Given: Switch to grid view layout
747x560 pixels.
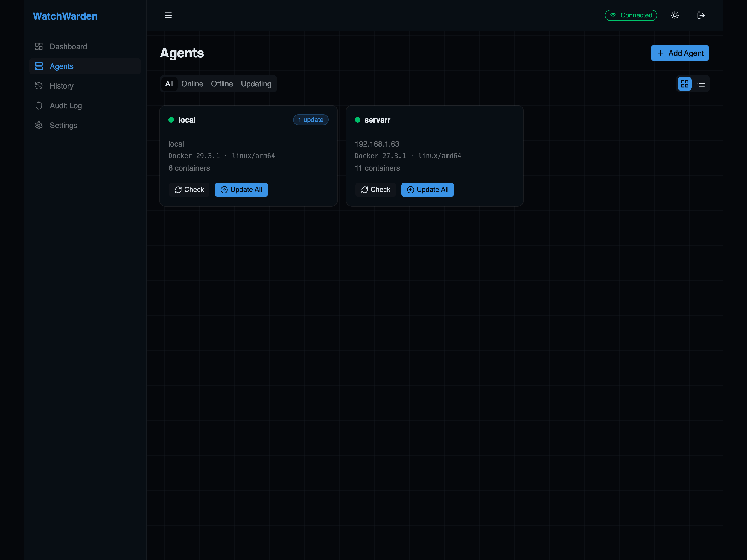Looking at the screenshot, I should pos(684,84).
